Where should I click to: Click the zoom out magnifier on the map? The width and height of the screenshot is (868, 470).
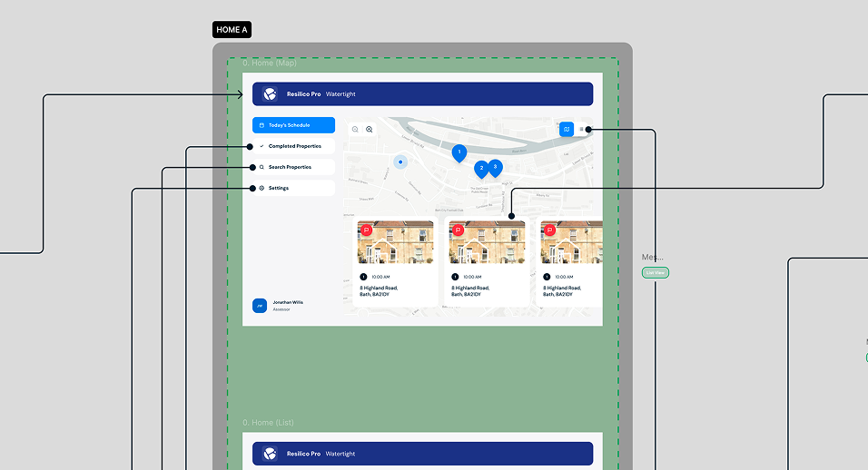[355, 130]
